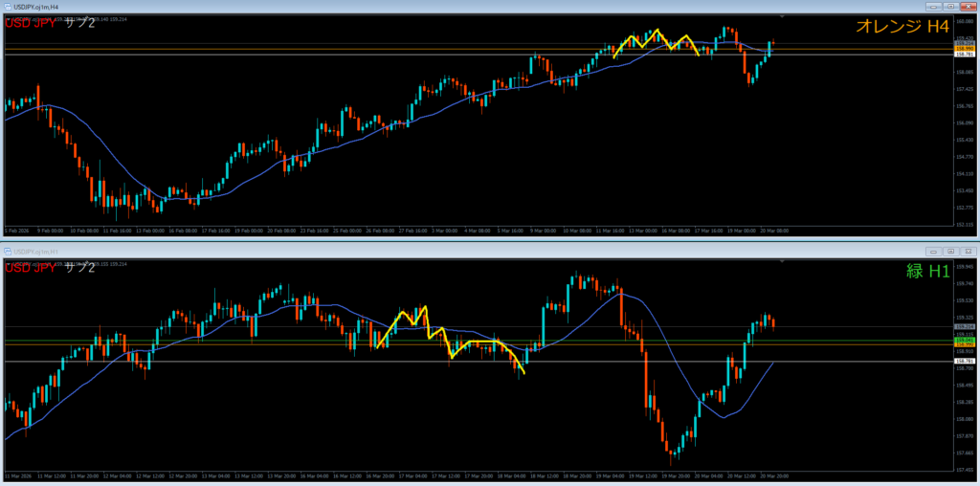Click the white 158.781 price tag on H1 chart

coord(964,361)
